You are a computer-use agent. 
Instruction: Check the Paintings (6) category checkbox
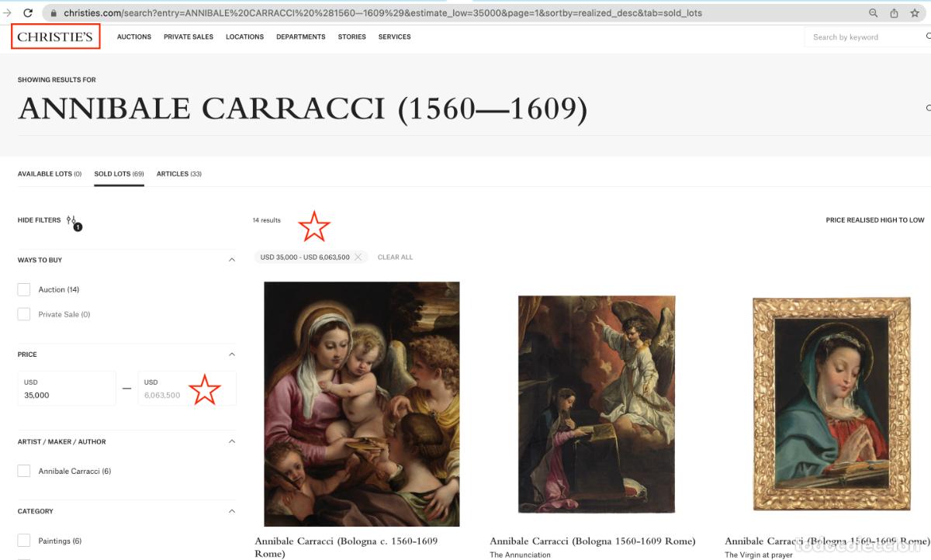coord(24,541)
